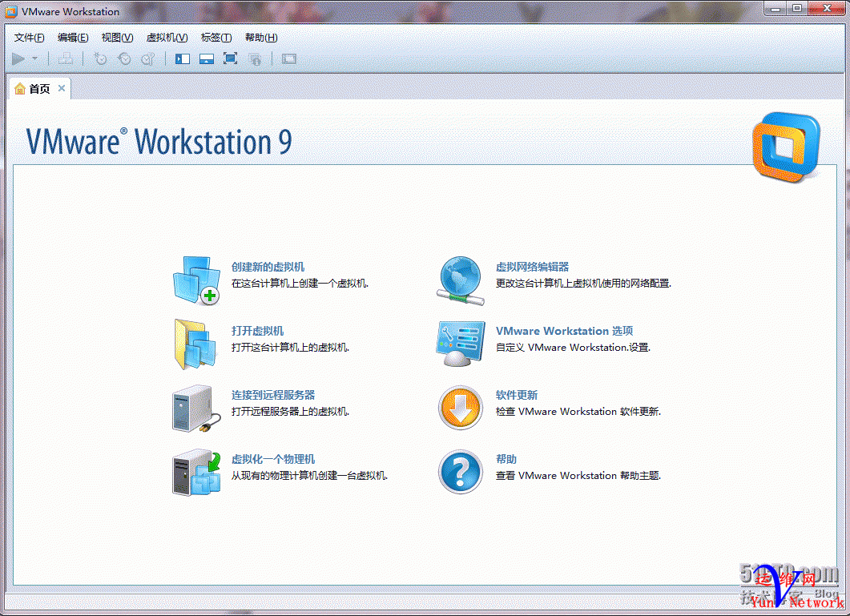This screenshot has width=850, height=616.
Task: Click the power on virtual machine play button
Action: [18, 58]
